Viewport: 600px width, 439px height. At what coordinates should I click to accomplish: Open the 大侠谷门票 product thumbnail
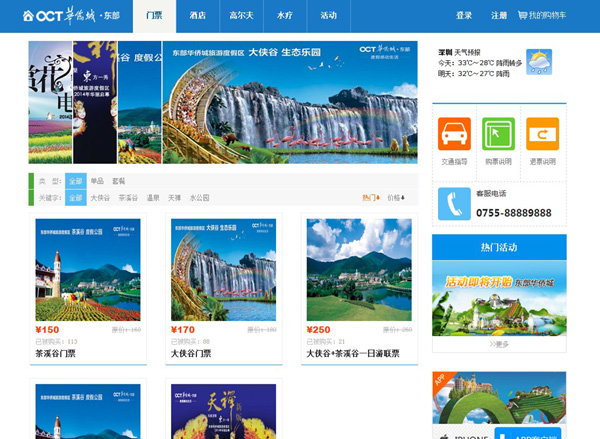click(x=223, y=269)
